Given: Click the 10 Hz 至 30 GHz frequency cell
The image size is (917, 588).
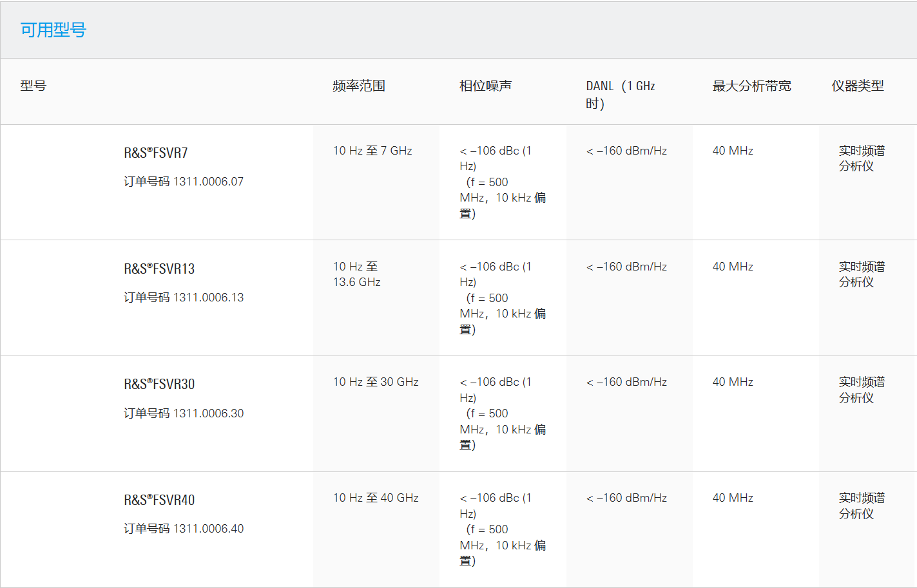Looking at the screenshot, I should (376, 382).
